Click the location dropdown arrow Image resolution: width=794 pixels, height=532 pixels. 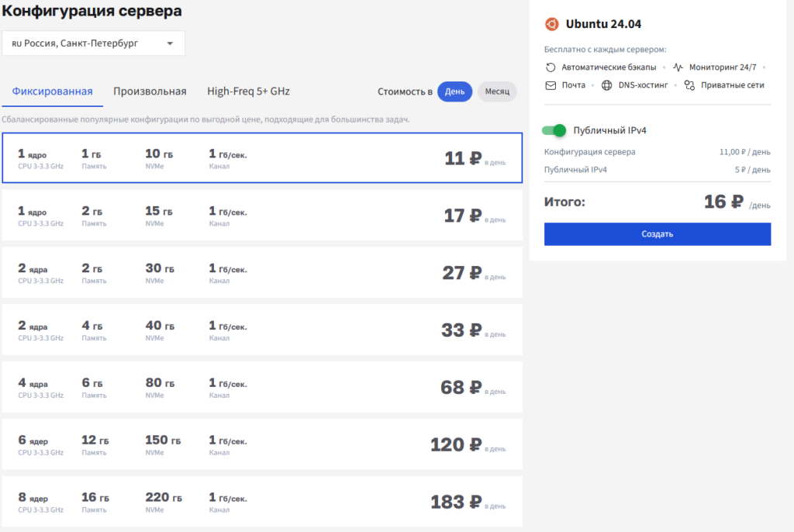[170, 43]
